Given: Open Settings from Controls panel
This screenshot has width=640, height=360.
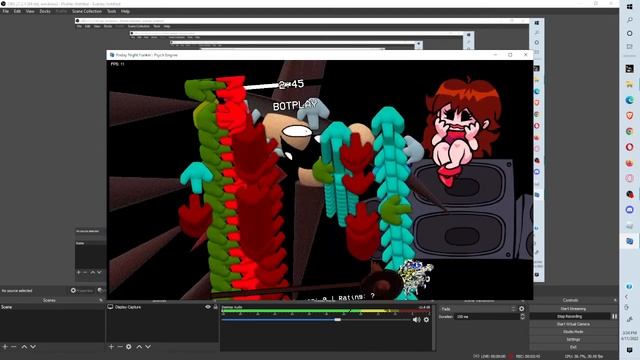Looking at the screenshot, I should (573, 340).
